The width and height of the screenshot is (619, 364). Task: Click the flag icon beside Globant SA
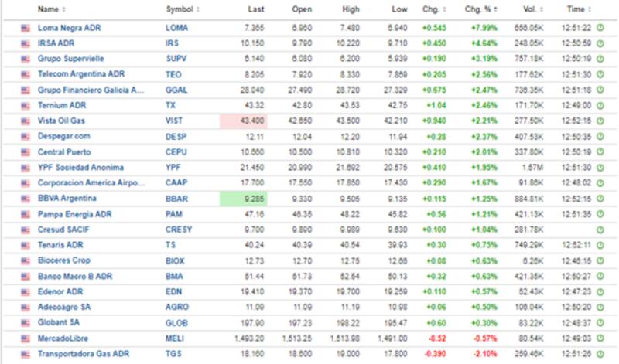tap(25, 323)
